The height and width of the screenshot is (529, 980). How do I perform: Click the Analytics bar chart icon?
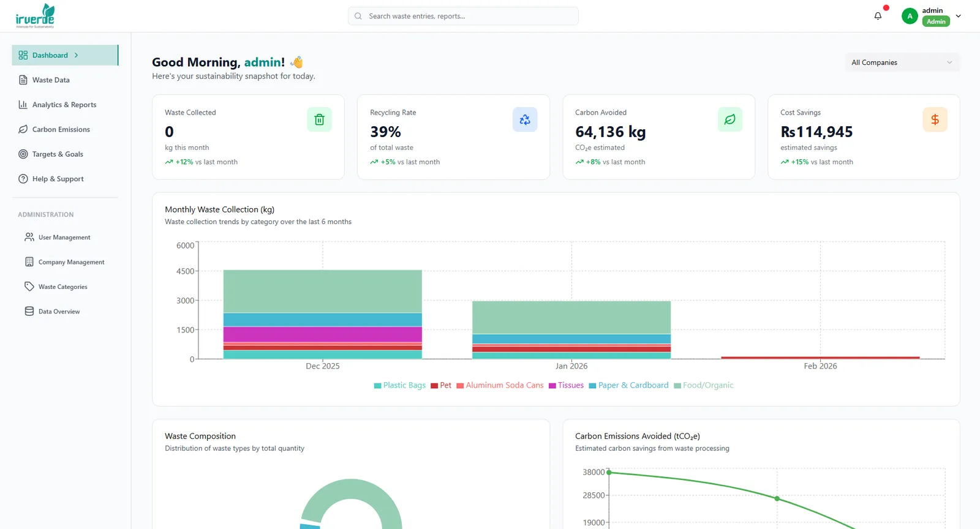tap(23, 105)
